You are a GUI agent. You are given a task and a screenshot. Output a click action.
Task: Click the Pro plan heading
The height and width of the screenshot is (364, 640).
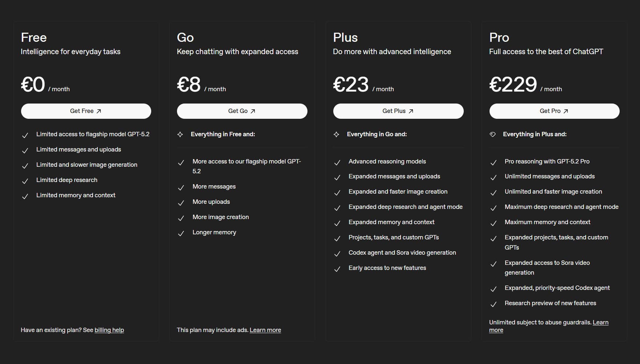pyautogui.click(x=499, y=37)
